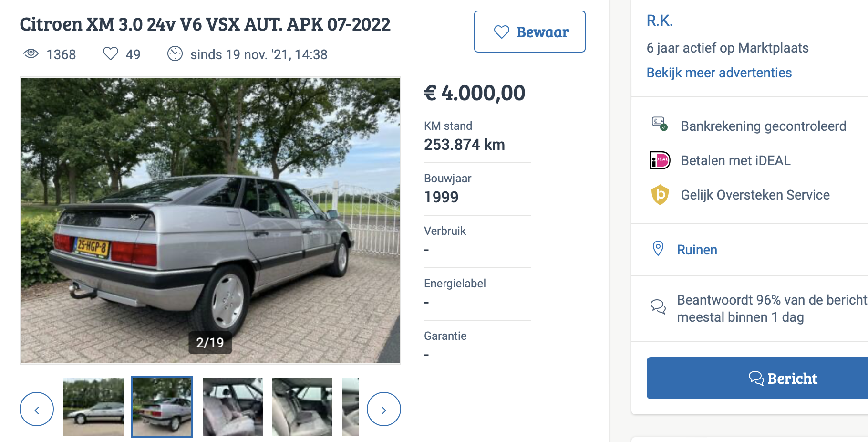
Task: Select the first side-view car thumbnail
Action: coord(93,407)
